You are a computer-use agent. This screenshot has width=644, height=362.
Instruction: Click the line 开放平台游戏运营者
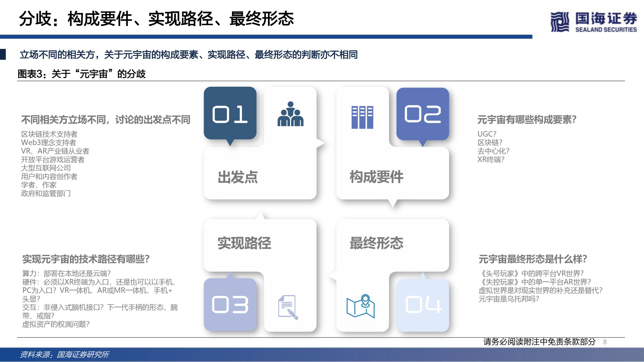(x=53, y=160)
